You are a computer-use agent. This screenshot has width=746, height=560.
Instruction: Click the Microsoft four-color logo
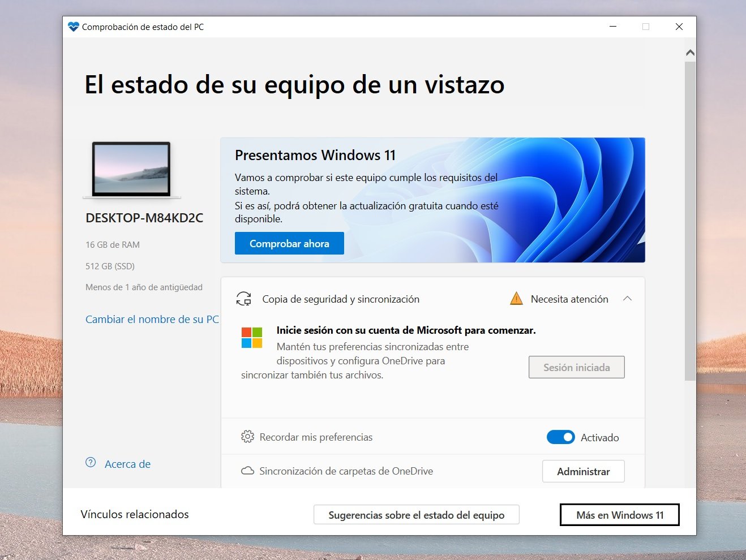pos(252,338)
